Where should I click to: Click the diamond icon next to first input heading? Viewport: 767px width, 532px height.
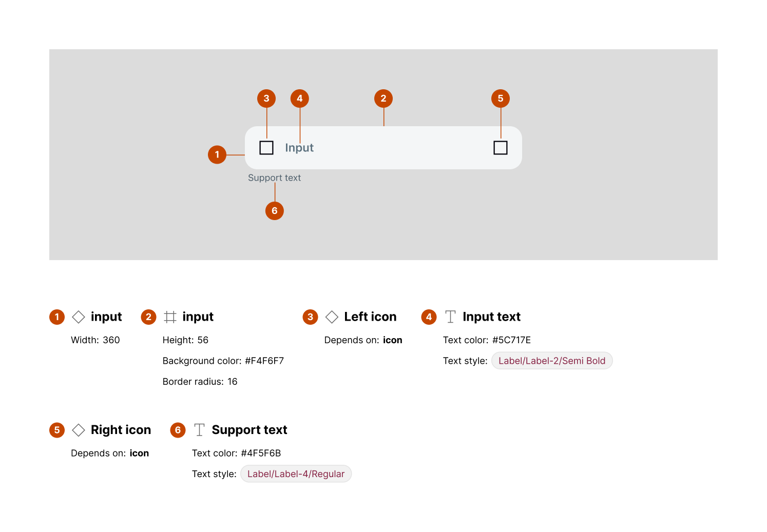78,317
